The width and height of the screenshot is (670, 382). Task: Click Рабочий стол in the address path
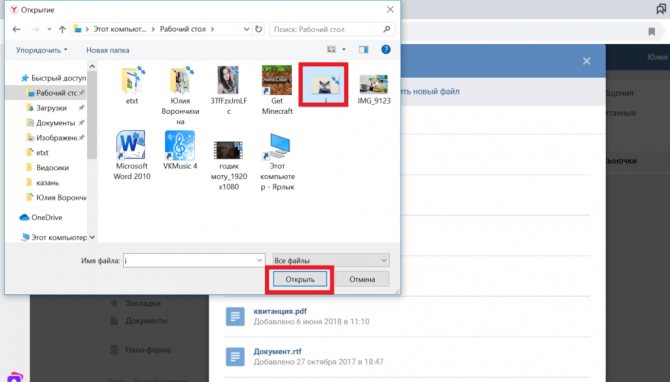pos(182,29)
